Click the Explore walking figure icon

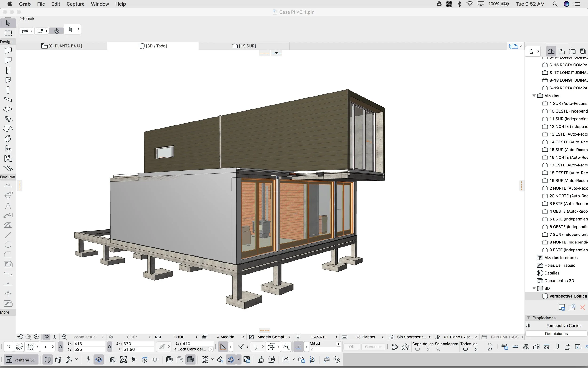(88, 360)
